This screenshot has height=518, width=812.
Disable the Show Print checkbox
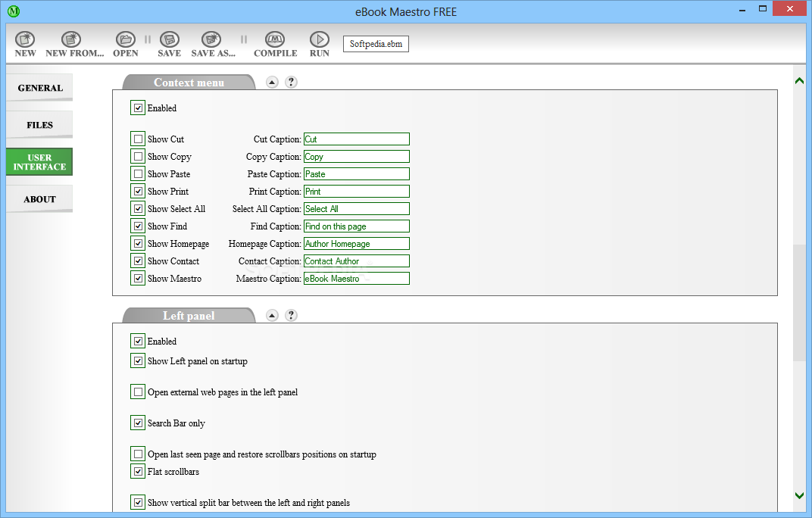click(x=138, y=191)
